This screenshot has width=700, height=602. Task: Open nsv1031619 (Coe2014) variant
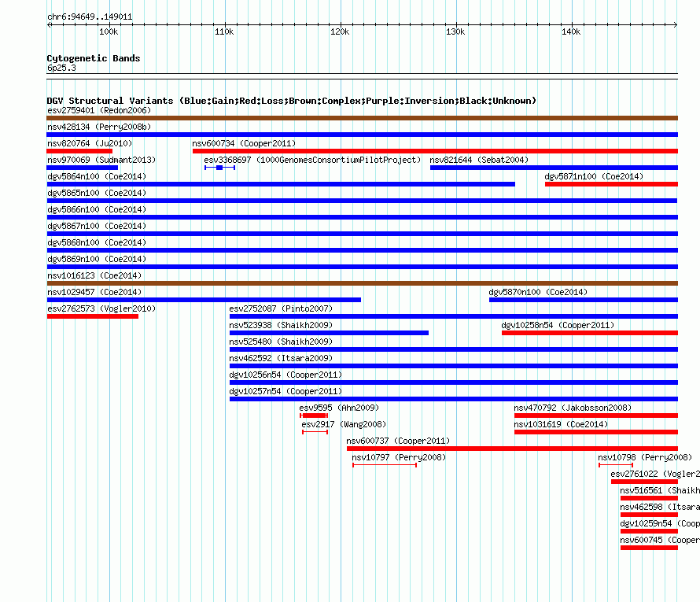(561, 424)
